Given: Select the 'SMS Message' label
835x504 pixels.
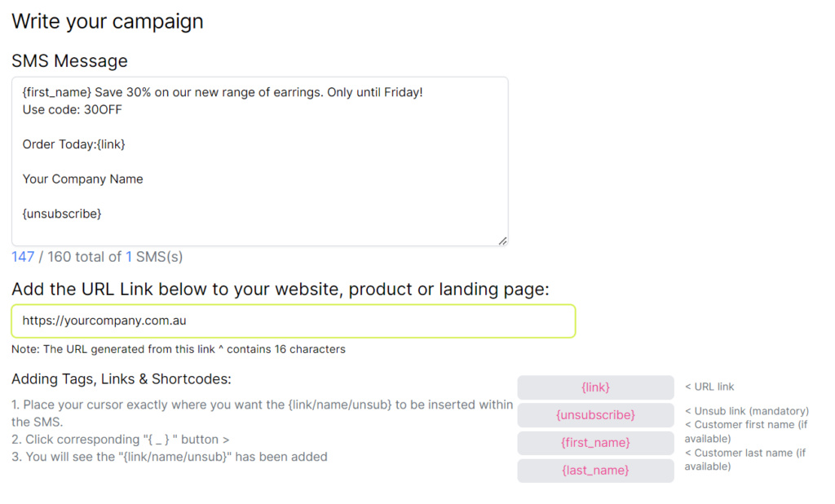Looking at the screenshot, I should (x=69, y=61).
